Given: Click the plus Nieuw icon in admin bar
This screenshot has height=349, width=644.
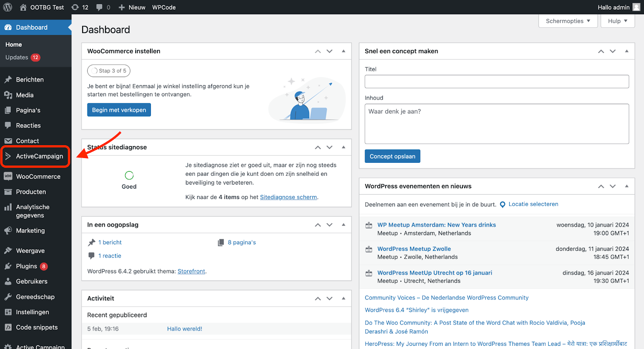Looking at the screenshot, I should [x=122, y=7].
